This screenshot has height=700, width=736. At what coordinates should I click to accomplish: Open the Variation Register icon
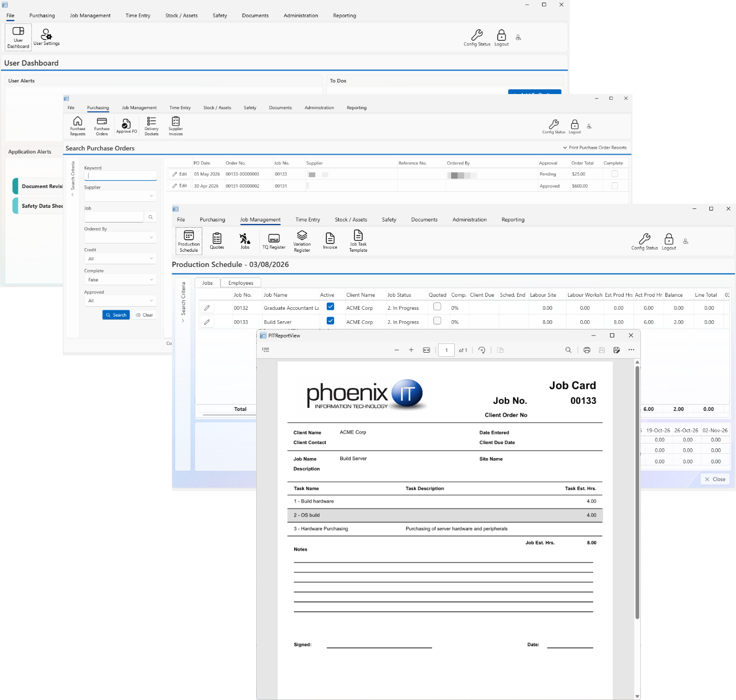302,241
